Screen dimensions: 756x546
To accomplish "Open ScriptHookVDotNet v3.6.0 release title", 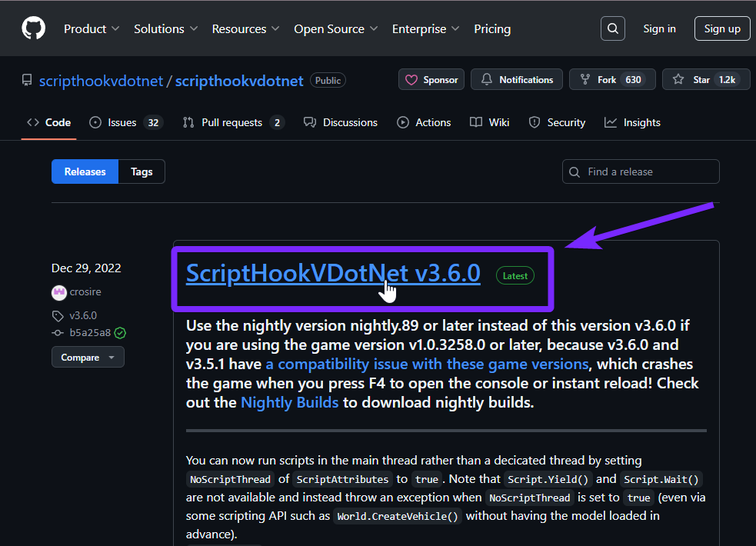I will tap(333, 273).
